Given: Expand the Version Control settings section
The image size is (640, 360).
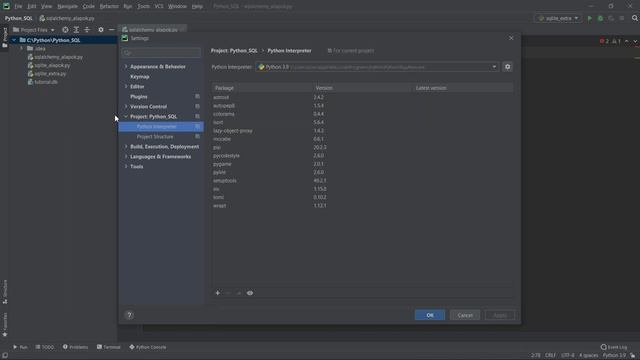Looking at the screenshot, I should pyautogui.click(x=126, y=107).
